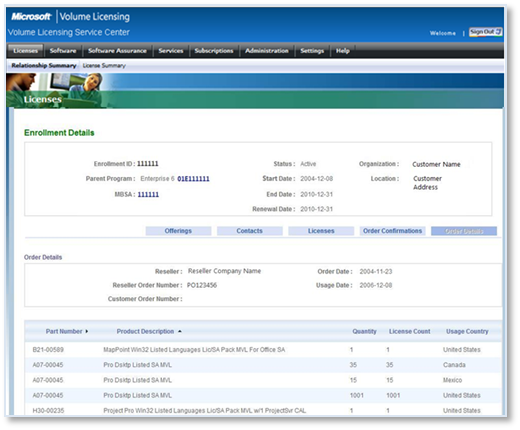Image resolution: width=520 pixels, height=430 pixels.
Task: Switch to Relationship Summary subtab
Action: (44, 65)
